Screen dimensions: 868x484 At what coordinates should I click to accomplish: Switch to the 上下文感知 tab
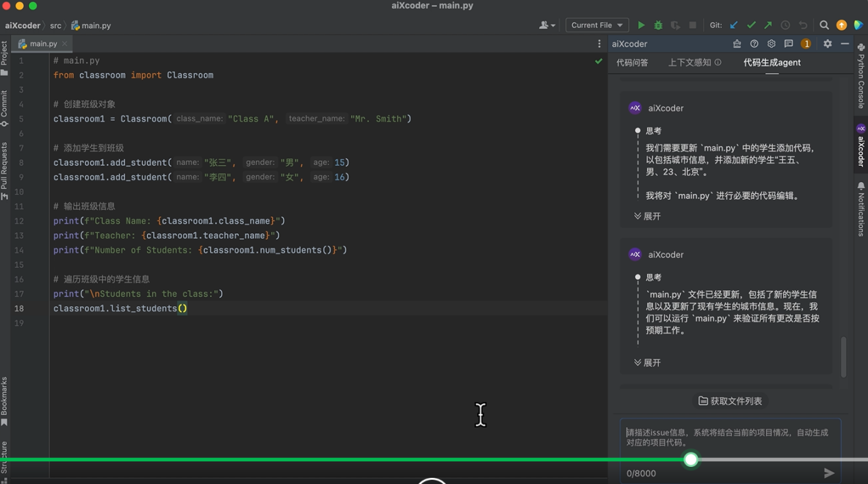(x=689, y=62)
